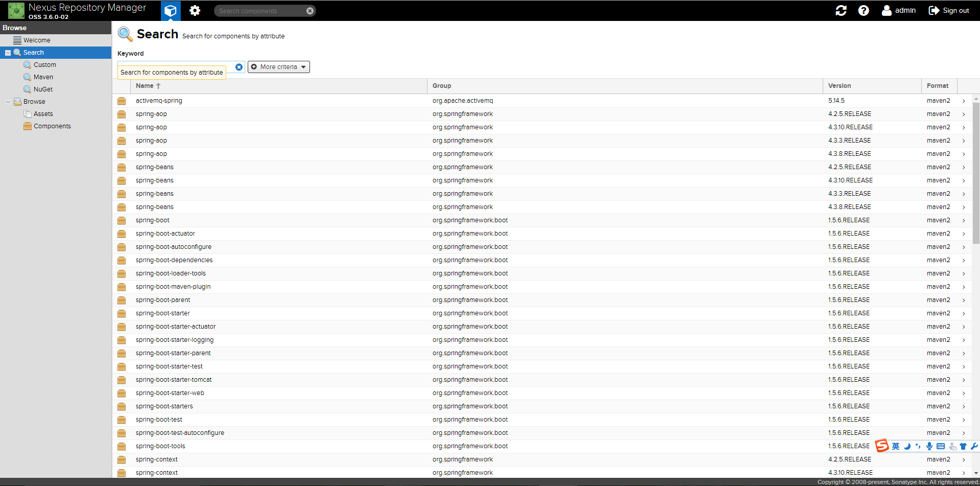This screenshot has height=486, width=980.
Task: Click the Nexus Repository Manager logo
Action: (x=16, y=10)
